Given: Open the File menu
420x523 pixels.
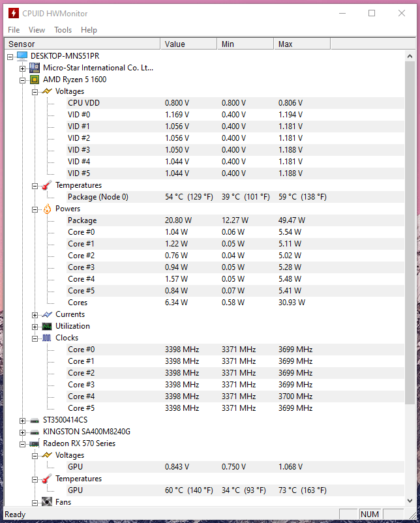Looking at the screenshot, I should click(14, 30).
